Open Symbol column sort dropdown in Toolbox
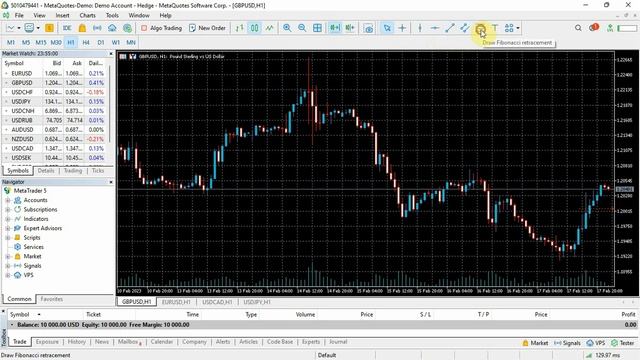The image size is (640, 360). pos(39,315)
